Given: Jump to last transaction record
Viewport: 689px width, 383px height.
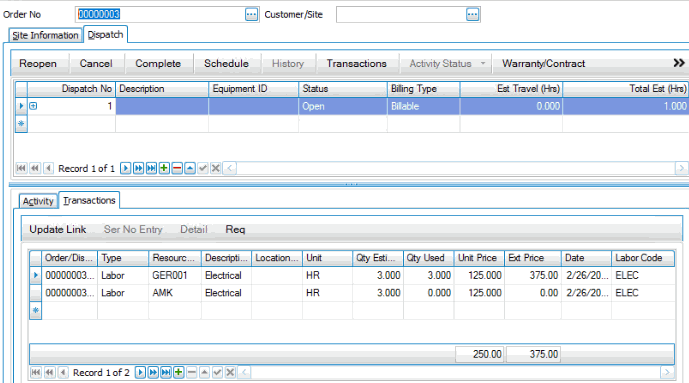Looking at the screenshot, I should (166, 372).
